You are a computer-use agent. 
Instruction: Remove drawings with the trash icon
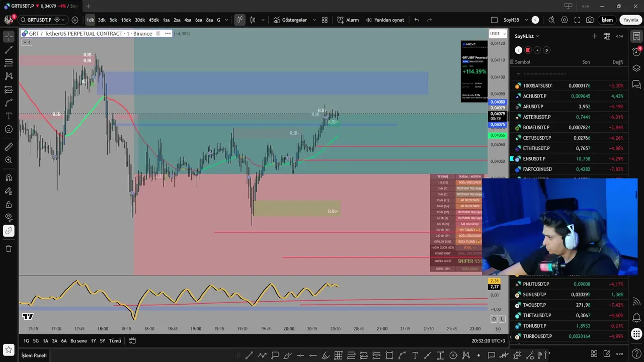click(9, 248)
